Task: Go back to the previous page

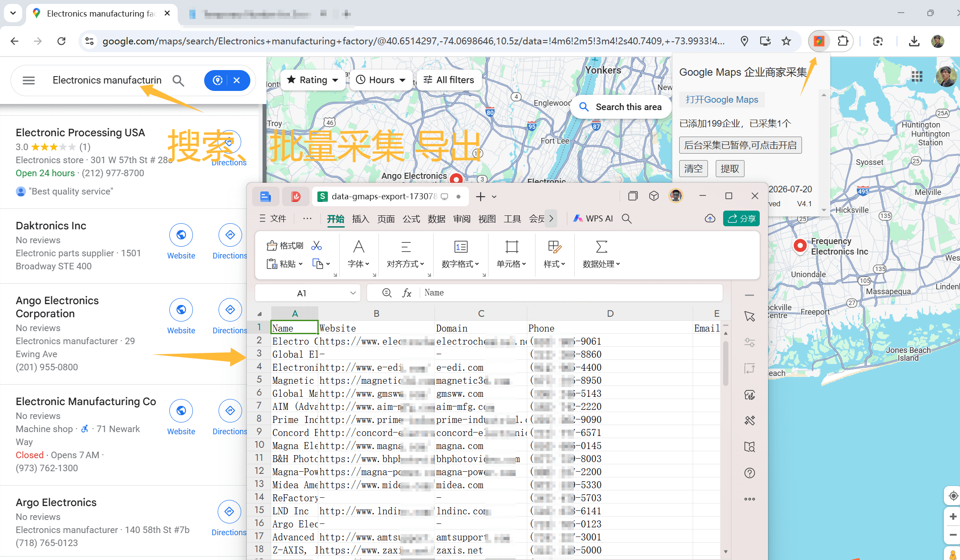Action: tap(14, 41)
